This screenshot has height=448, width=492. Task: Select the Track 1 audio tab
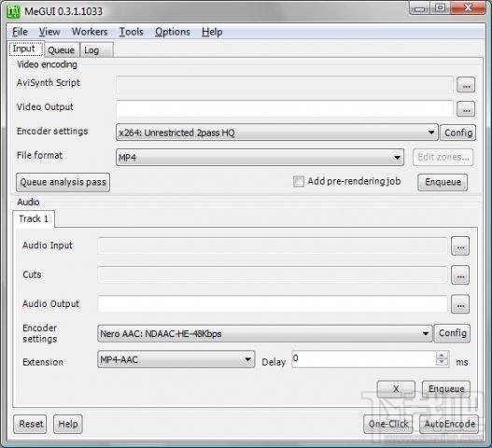point(34,218)
